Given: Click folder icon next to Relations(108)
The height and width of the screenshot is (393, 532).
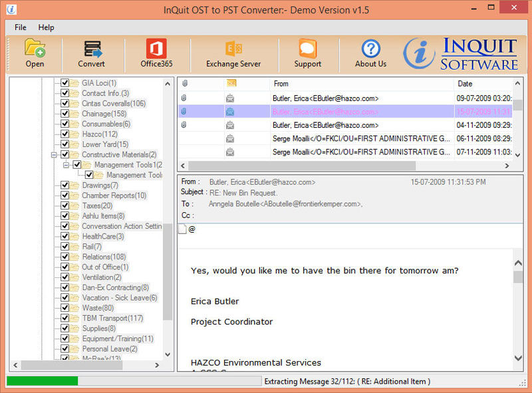Looking at the screenshot, I should click(74, 257).
